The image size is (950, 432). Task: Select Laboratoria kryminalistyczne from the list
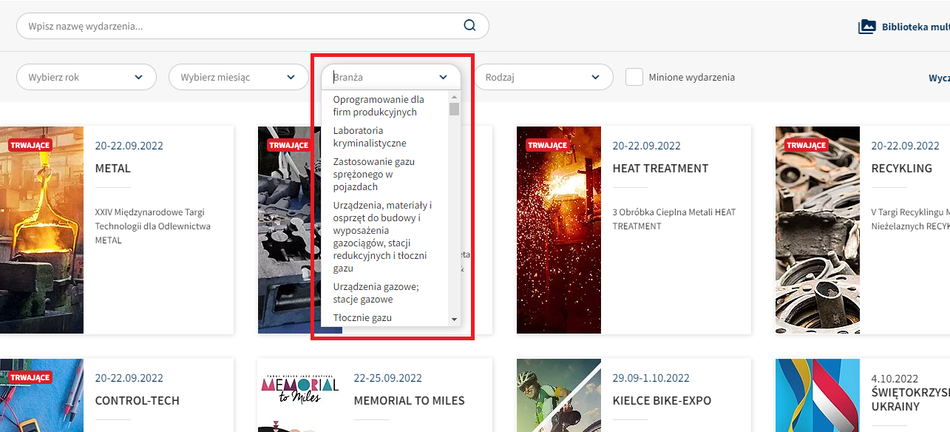[370, 137]
